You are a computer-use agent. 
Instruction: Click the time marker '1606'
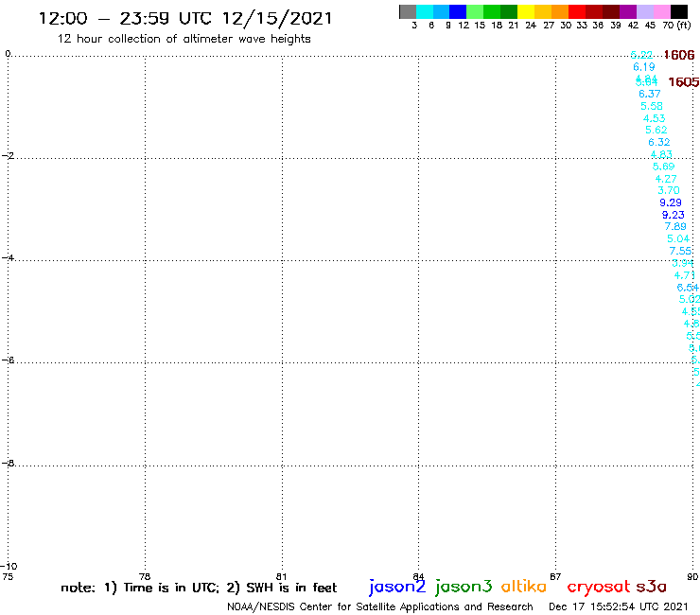click(x=679, y=55)
